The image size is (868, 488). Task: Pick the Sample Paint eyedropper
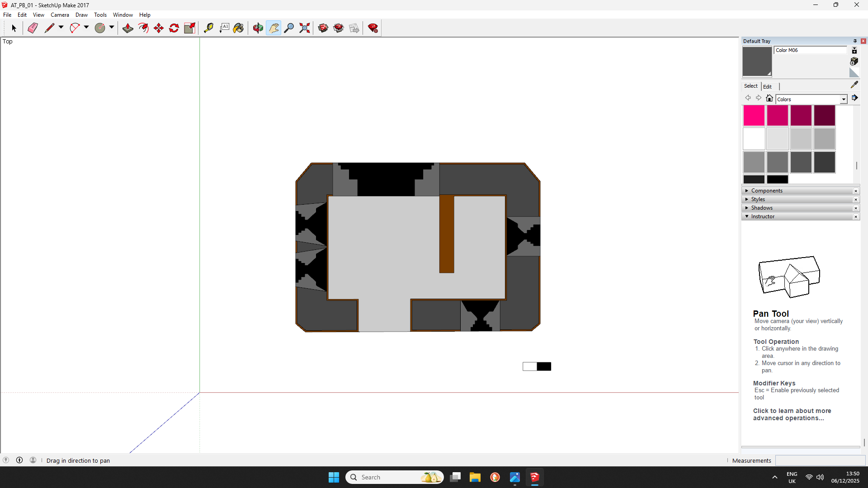point(854,84)
